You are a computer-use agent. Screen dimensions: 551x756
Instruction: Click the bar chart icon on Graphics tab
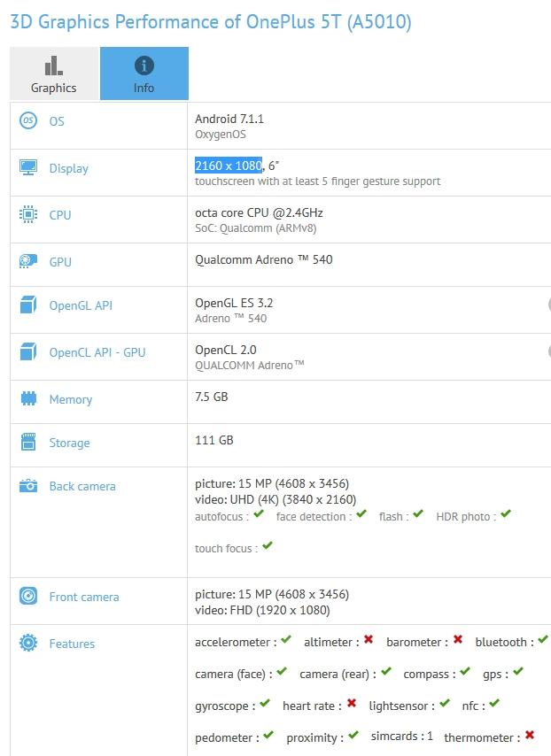[x=52, y=66]
